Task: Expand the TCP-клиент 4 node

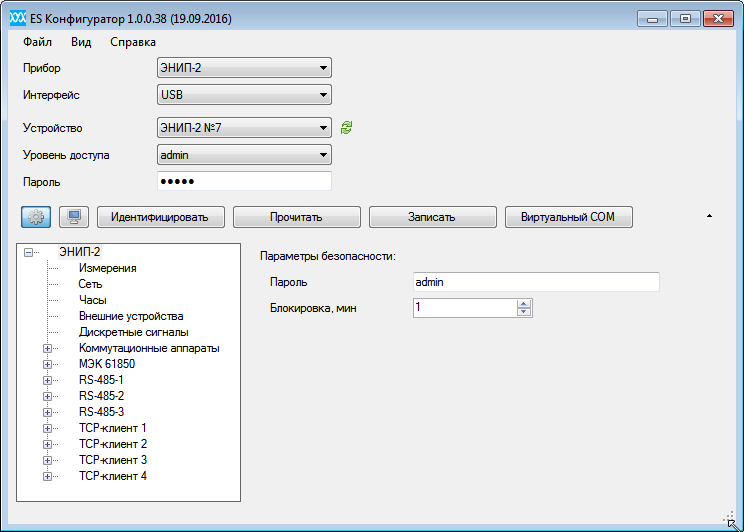Action: point(47,476)
